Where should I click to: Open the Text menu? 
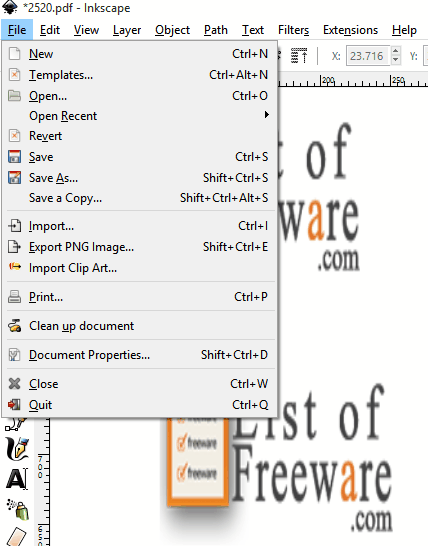point(253,30)
